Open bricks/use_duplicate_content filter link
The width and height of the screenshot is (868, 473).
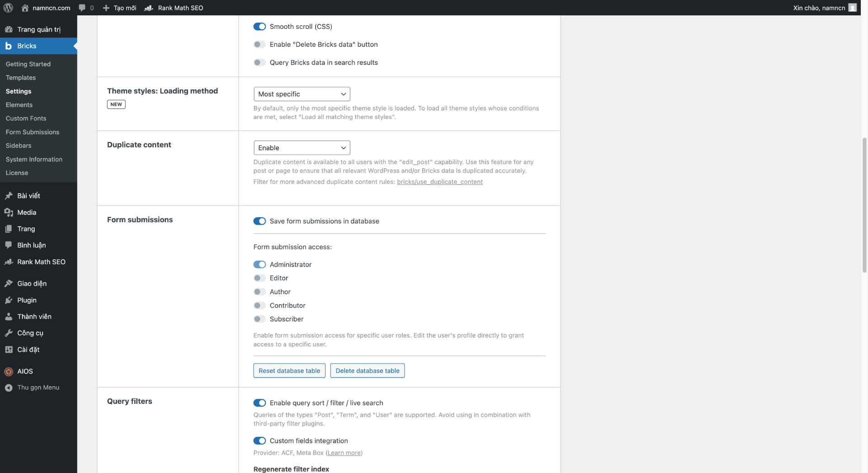pyautogui.click(x=440, y=182)
